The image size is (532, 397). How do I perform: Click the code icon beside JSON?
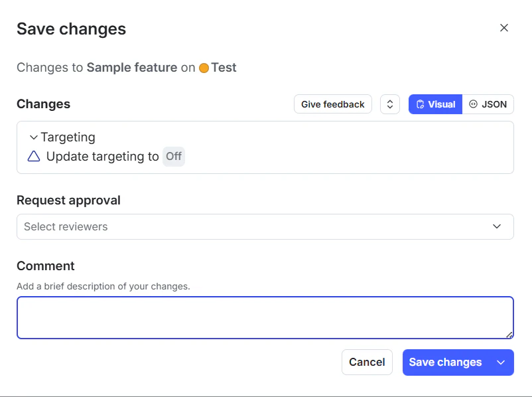coord(473,104)
